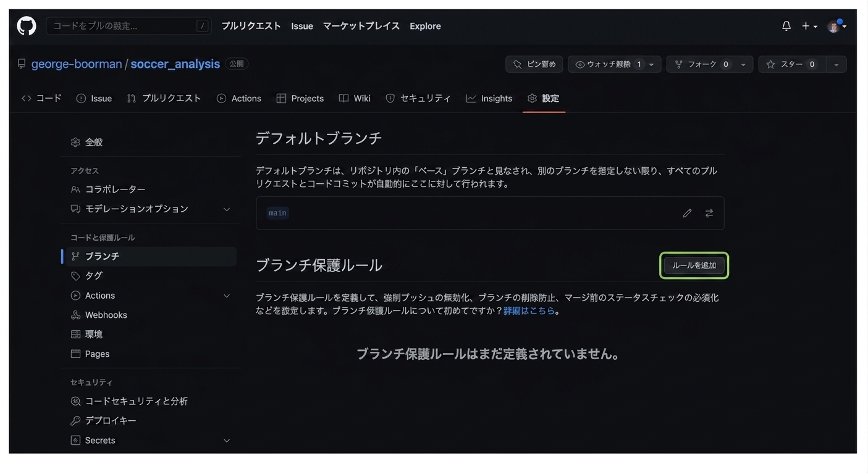Click the 公開 visibility badge
The height and width of the screenshot is (474, 868).
coord(237,64)
